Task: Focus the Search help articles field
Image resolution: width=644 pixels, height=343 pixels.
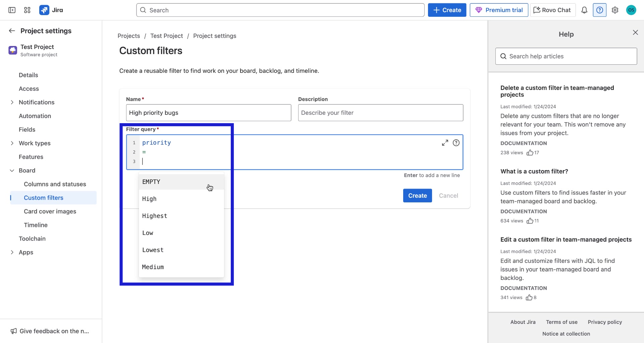Action: point(566,56)
